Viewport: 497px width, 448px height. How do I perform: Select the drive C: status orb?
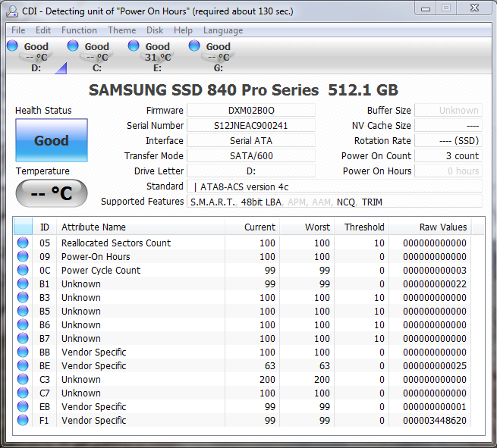[x=74, y=46]
